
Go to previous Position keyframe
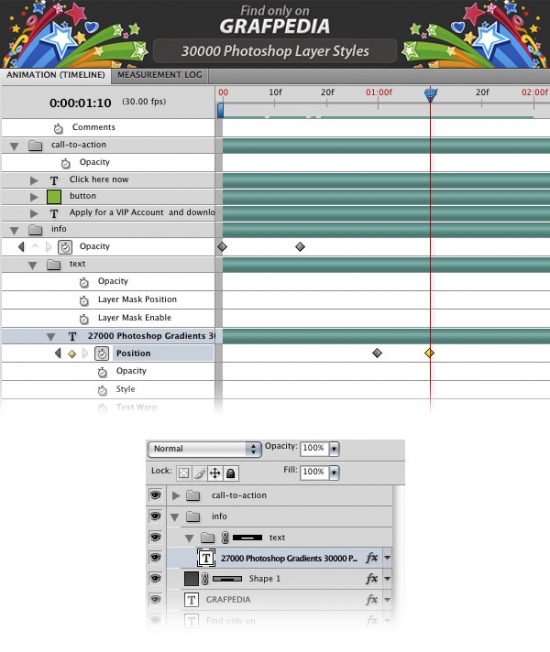(58, 353)
